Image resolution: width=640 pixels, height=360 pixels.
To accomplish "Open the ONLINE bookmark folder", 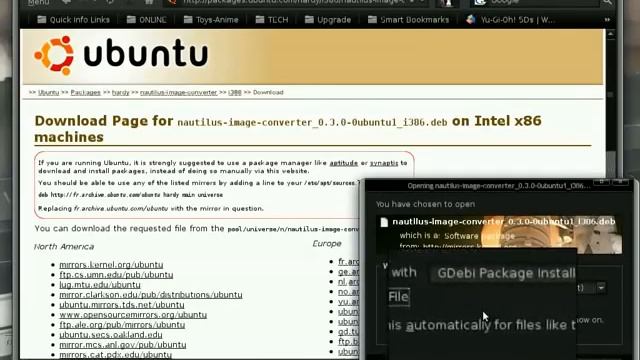I will pos(146,20).
